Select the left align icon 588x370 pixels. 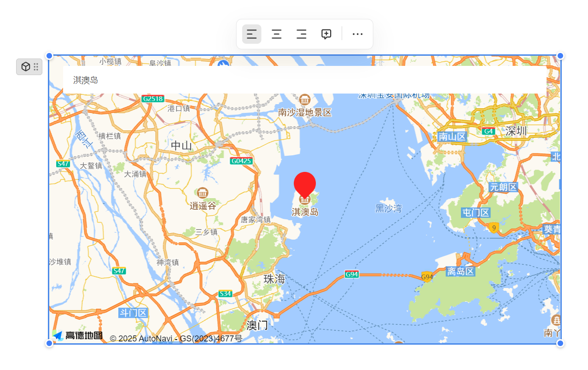(251, 34)
